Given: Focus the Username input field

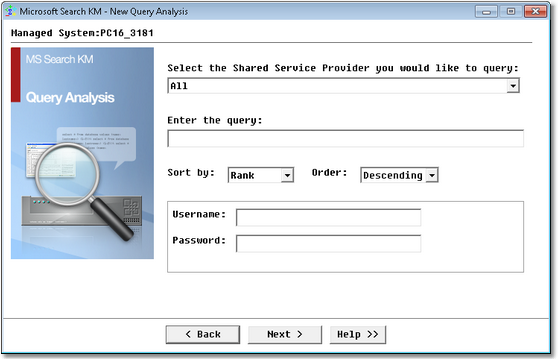Looking at the screenshot, I should (328, 217).
